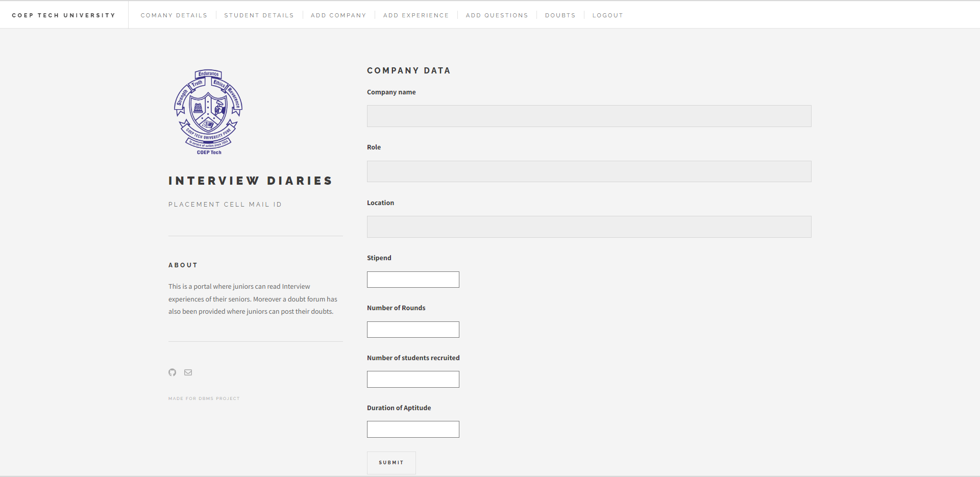Go to Add Experience page
This screenshot has width=980, height=477.
tap(416, 15)
